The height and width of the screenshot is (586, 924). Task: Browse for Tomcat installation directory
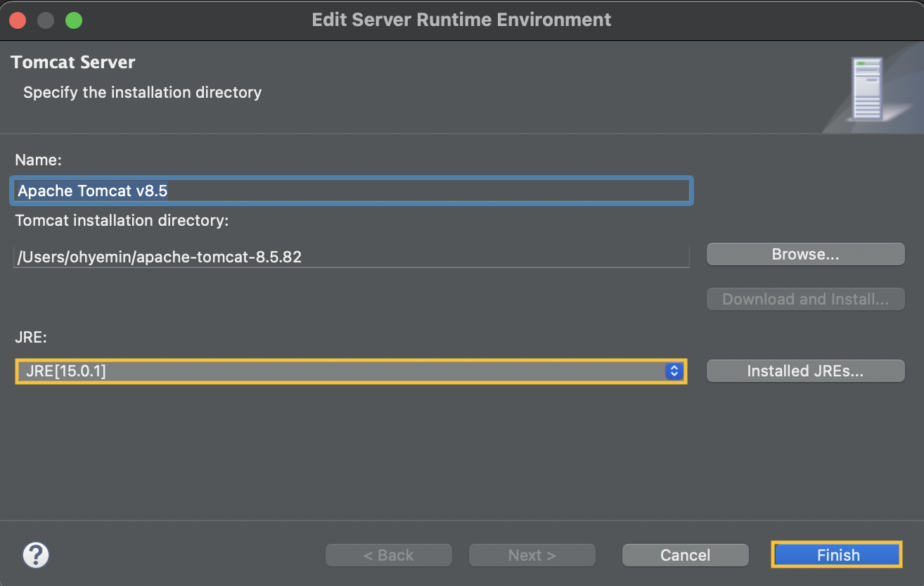click(x=805, y=255)
